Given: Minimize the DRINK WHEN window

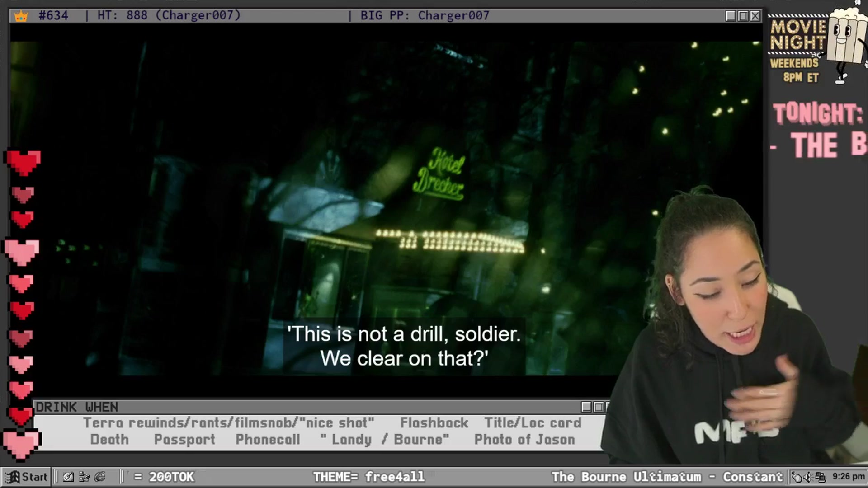Looking at the screenshot, I should click(586, 407).
